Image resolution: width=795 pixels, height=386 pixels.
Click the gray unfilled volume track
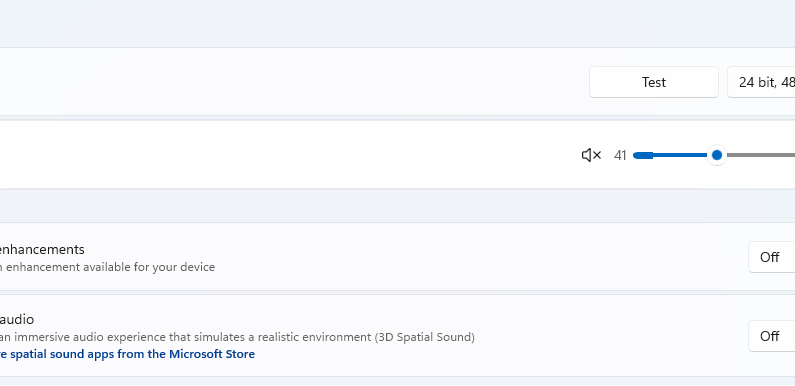point(761,155)
